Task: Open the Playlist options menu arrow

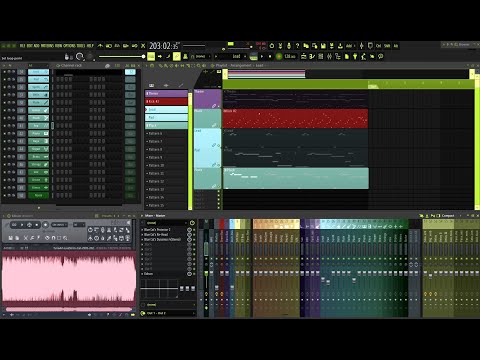Action: pyautogui.click(x=146, y=66)
